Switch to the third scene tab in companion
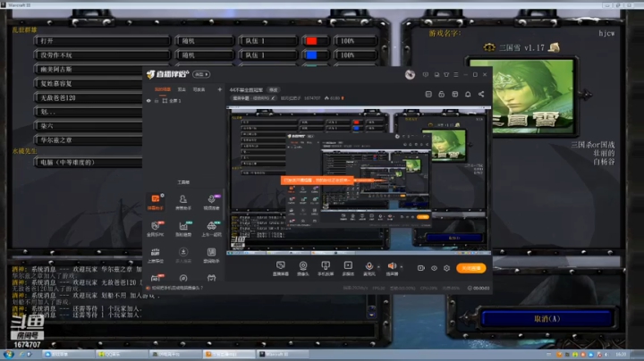 pyautogui.click(x=199, y=89)
